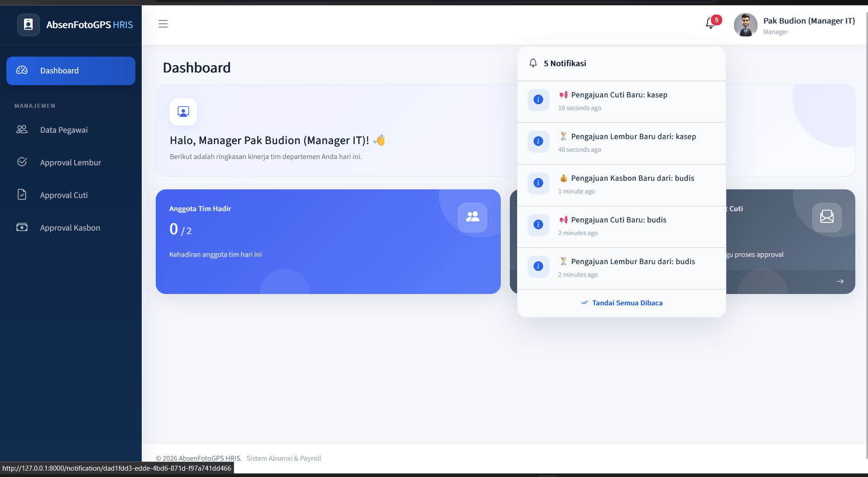Viewport: 868px width, 477px height.
Task: Click Tandai Semua Dibaca link
Action: click(622, 303)
